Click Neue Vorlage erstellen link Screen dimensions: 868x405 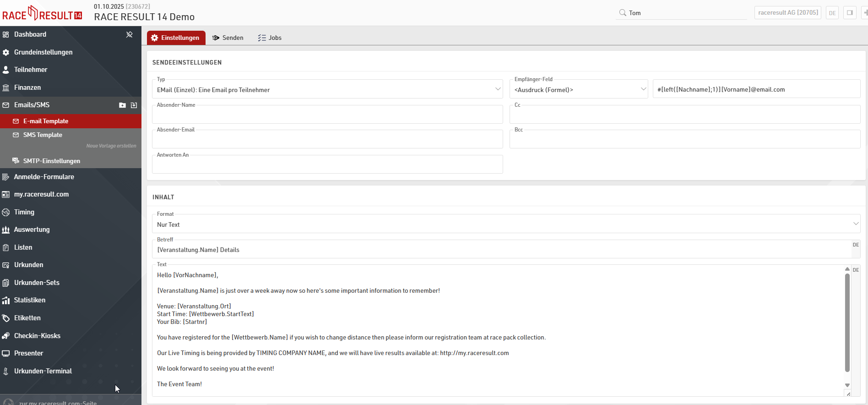pyautogui.click(x=111, y=146)
